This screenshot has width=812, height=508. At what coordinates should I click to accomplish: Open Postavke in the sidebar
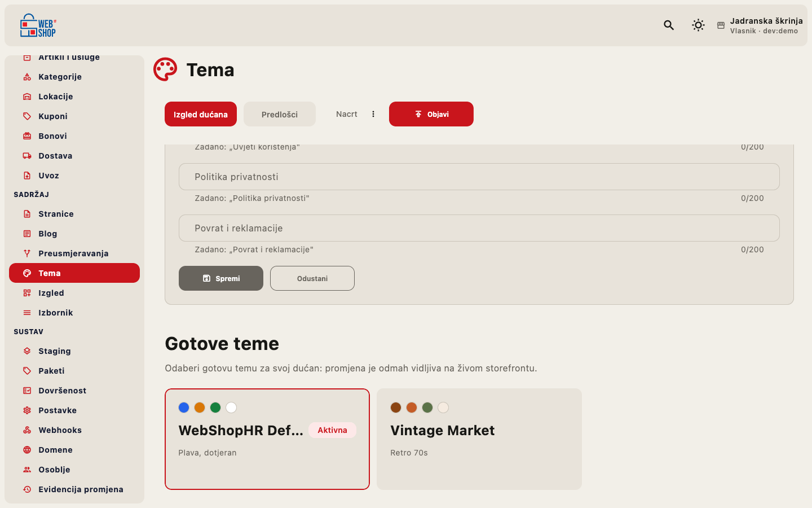[x=74, y=410]
